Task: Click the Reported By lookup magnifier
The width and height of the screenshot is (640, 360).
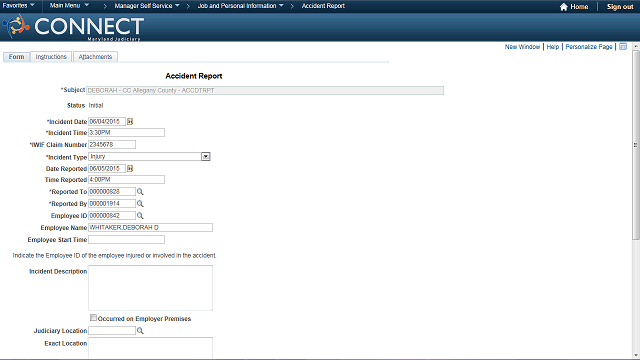Action: tap(140, 204)
